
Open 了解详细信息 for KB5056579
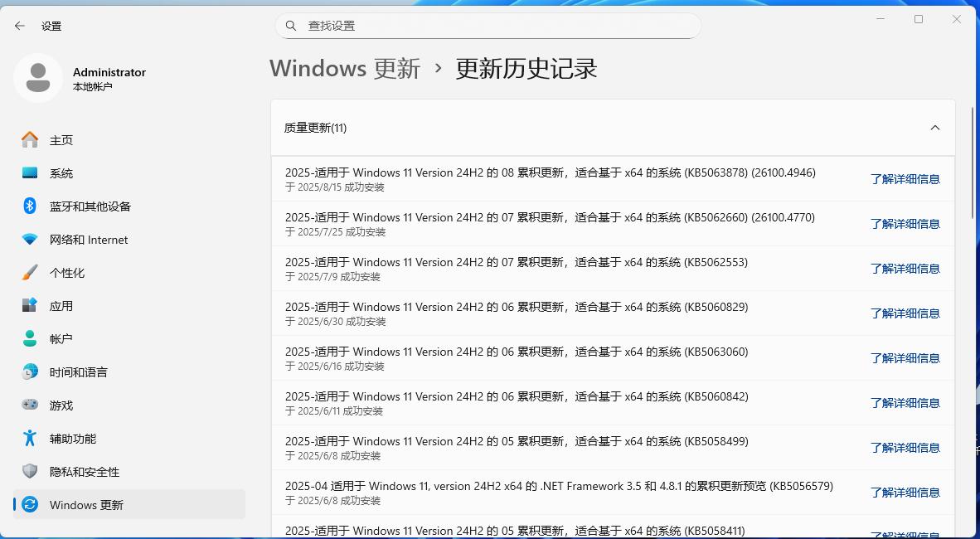905,493
